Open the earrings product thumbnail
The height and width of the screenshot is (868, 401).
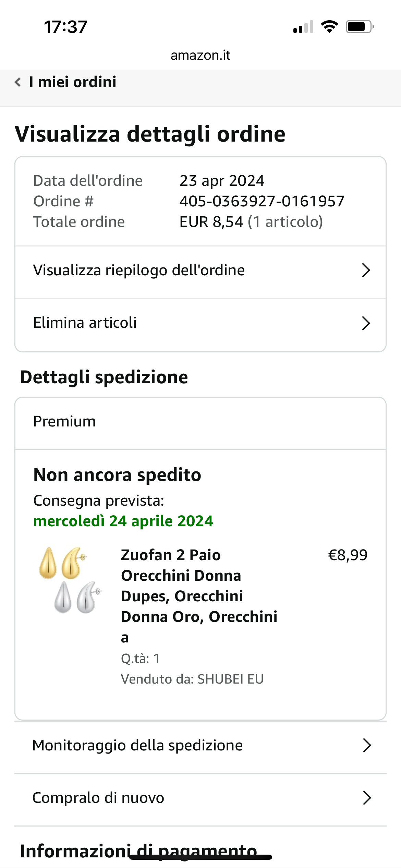tap(71, 580)
